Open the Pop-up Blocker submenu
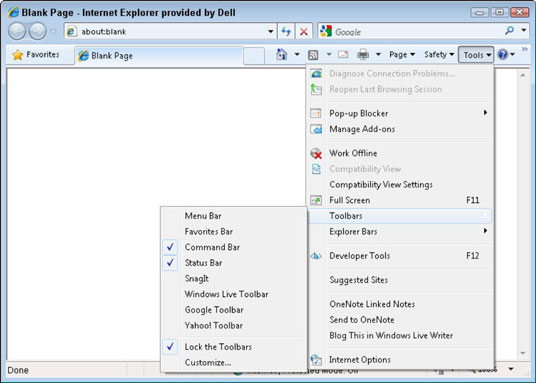 [400, 114]
